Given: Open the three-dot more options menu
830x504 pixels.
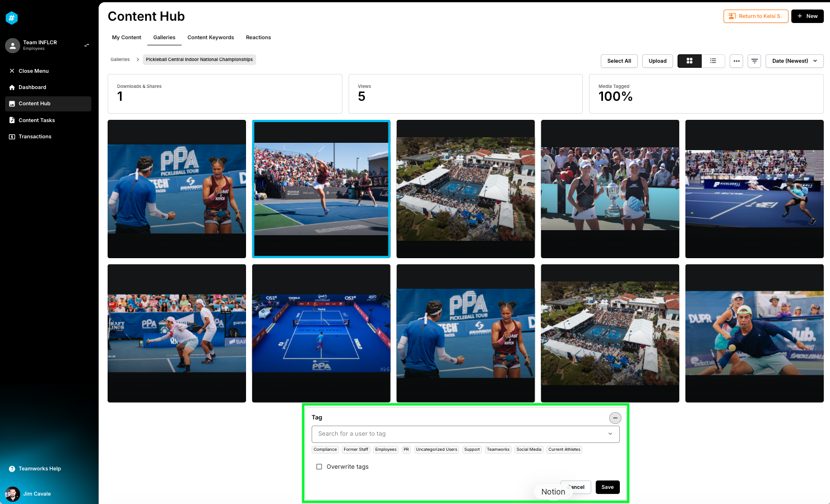Looking at the screenshot, I should (736, 61).
